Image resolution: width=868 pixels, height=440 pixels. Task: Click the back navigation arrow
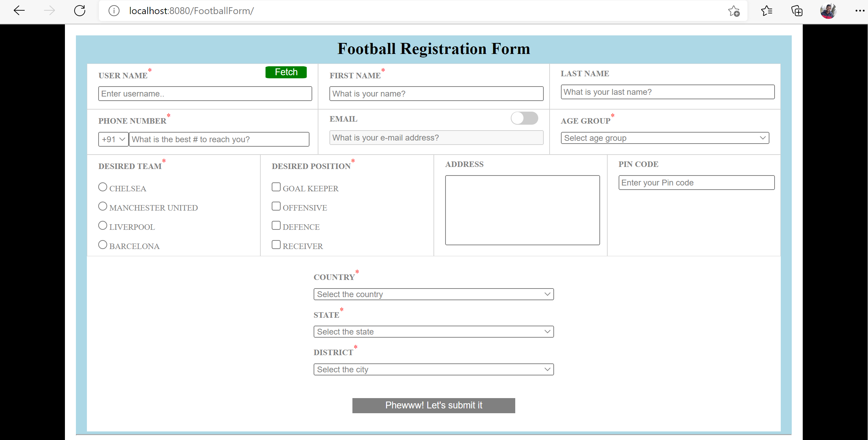tap(19, 10)
